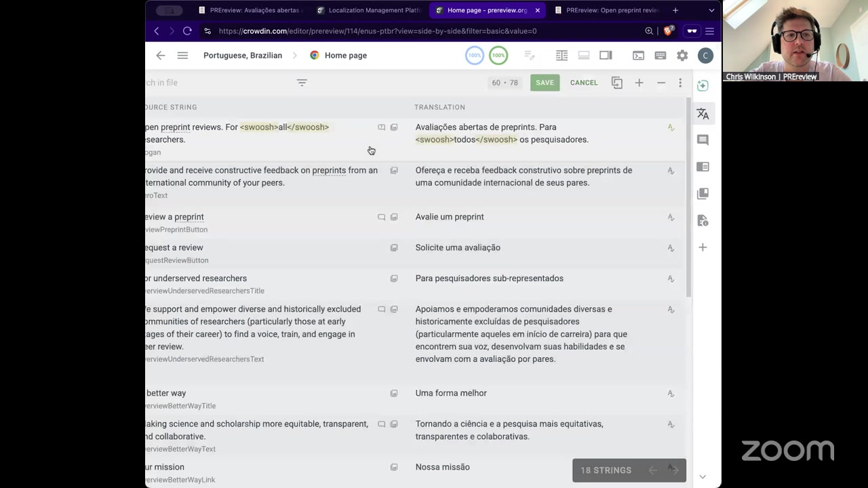Open the machine translation sidebar icon
Screen dimensions: 868x488
pos(703,114)
